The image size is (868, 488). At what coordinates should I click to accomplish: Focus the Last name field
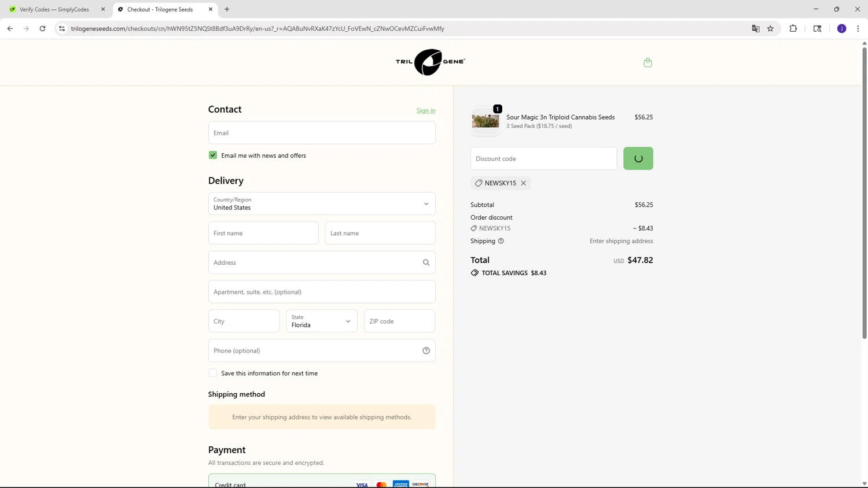point(380,233)
